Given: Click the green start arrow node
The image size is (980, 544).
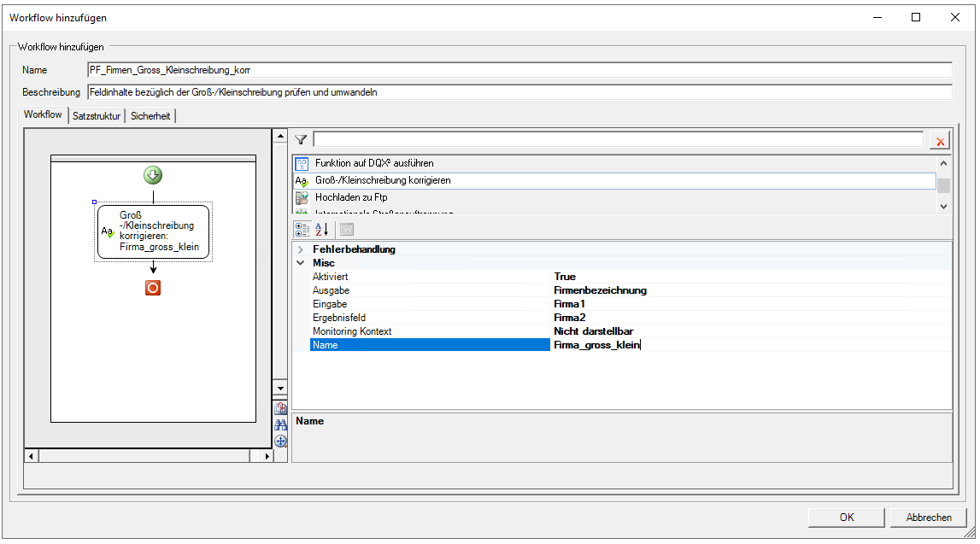Looking at the screenshot, I should (x=153, y=175).
